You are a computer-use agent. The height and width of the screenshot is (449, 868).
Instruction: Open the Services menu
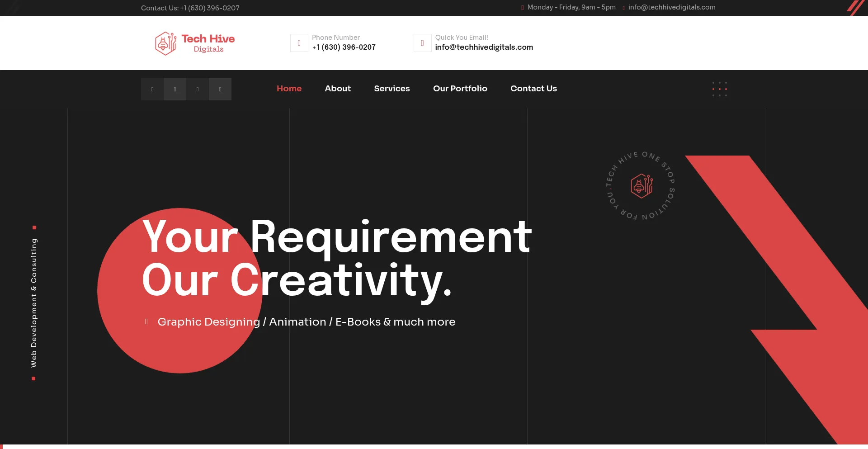tap(392, 89)
